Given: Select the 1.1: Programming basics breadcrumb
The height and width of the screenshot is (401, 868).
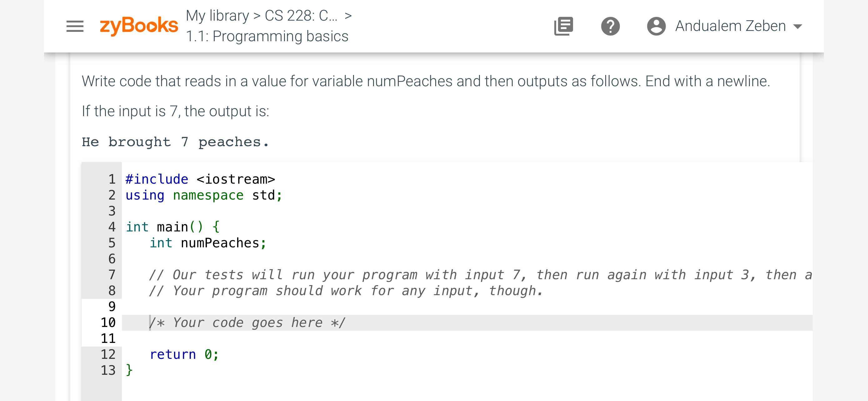Looking at the screenshot, I should coord(267,36).
